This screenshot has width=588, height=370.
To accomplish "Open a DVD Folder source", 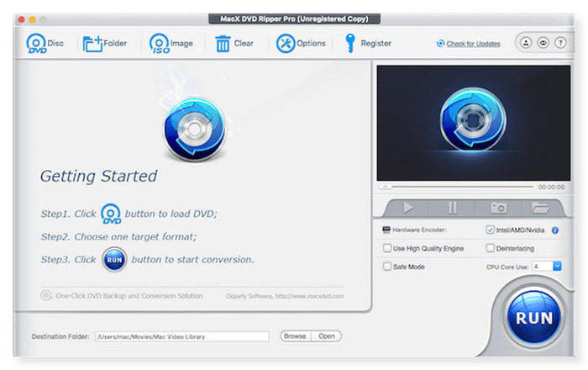I will pyautogui.click(x=105, y=44).
